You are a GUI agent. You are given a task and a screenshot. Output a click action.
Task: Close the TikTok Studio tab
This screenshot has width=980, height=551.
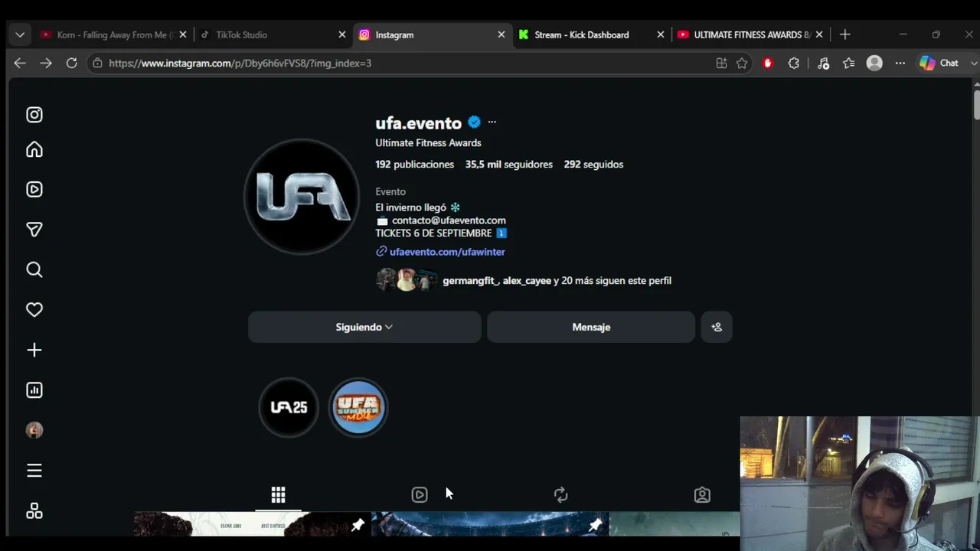[x=342, y=34]
